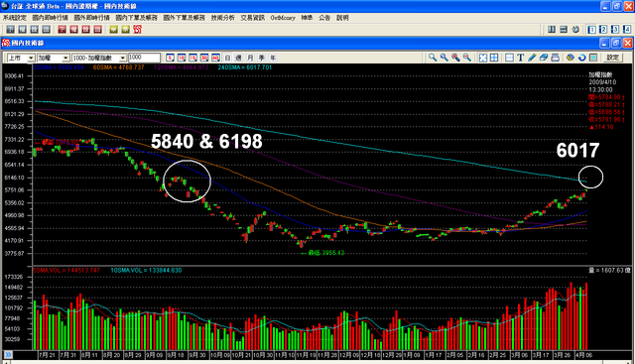Select quarterly 季 chart period
Viewport: 635px width, 364px height.
(262, 58)
